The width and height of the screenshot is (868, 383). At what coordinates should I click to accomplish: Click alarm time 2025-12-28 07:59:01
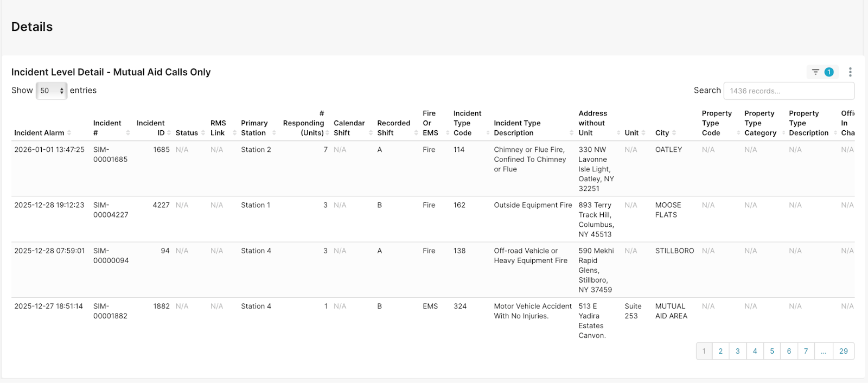(x=49, y=251)
